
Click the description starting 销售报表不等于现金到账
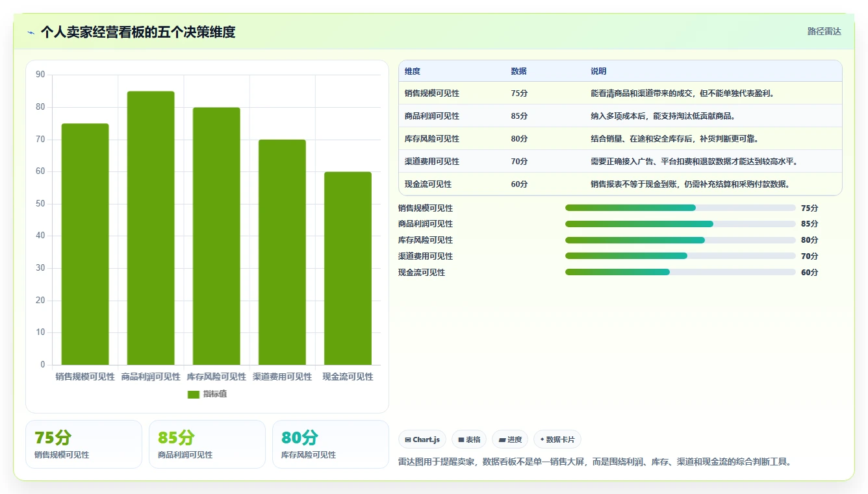[x=690, y=184]
